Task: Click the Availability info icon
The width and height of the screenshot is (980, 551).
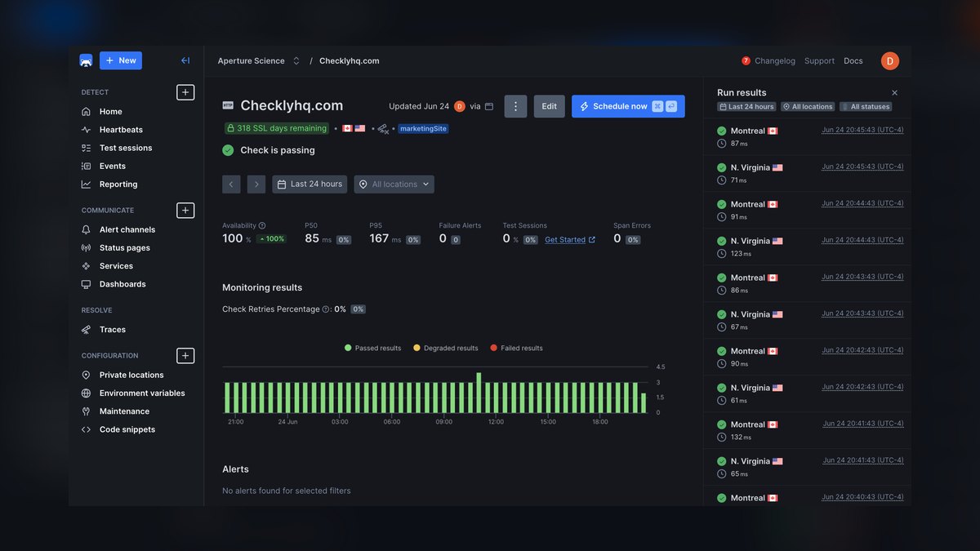Action: pyautogui.click(x=262, y=225)
